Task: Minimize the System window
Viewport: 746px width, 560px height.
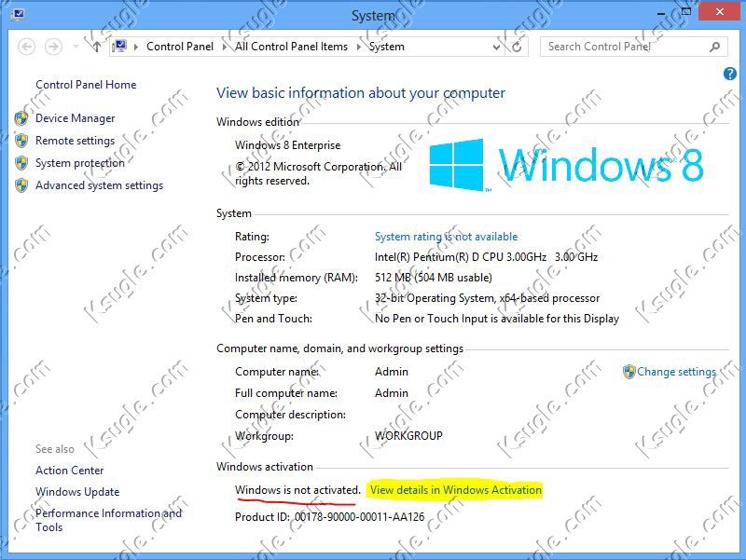Action: click(x=661, y=13)
